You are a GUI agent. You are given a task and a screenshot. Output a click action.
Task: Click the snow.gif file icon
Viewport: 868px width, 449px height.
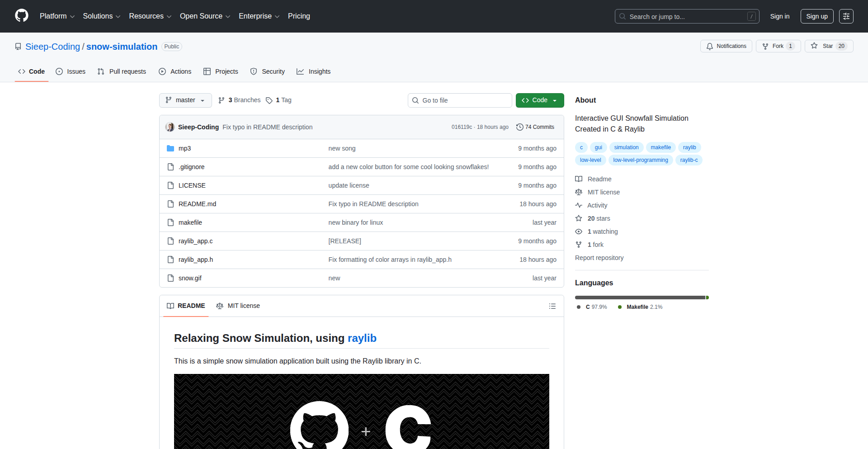tap(170, 278)
